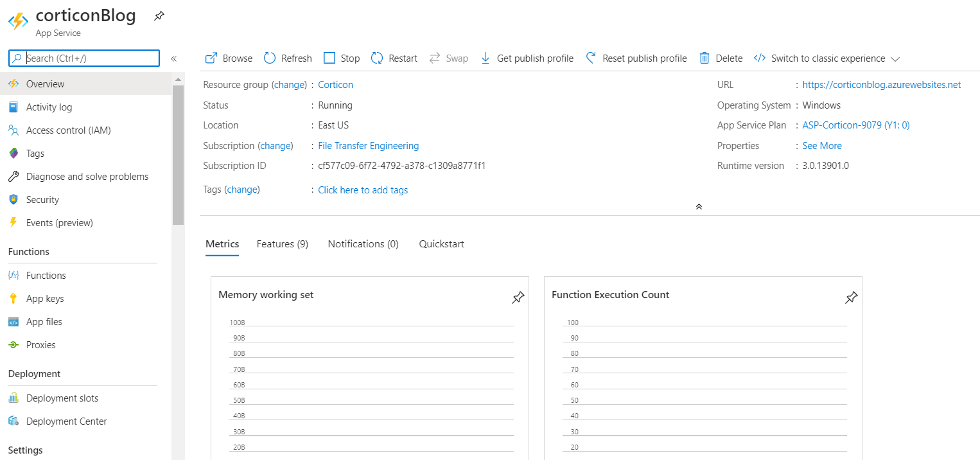
Task: Download the publish profile
Action: [527, 58]
